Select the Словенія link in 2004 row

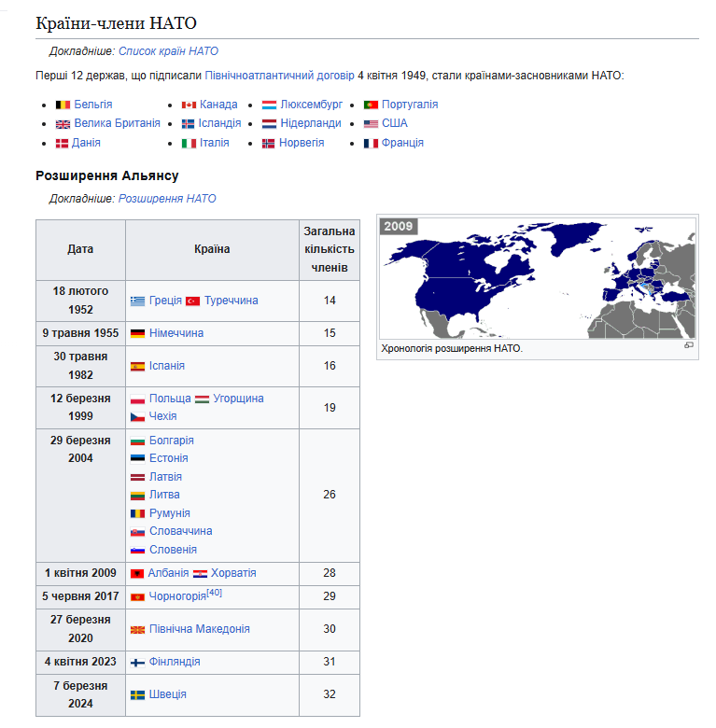(x=173, y=550)
